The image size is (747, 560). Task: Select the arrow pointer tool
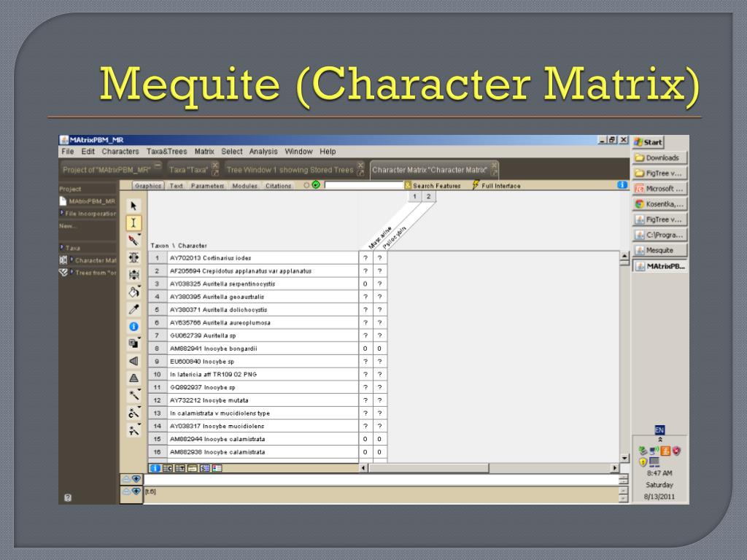pyautogui.click(x=133, y=206)
